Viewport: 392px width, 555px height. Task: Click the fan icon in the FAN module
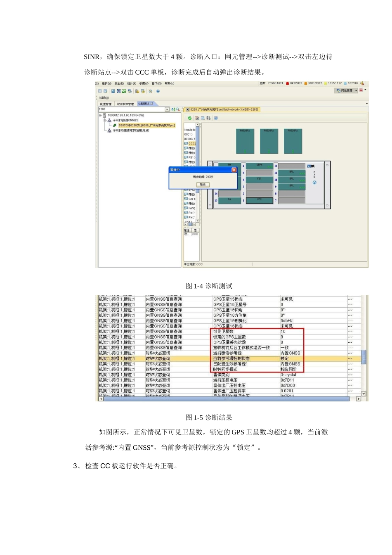coord(314,183)
